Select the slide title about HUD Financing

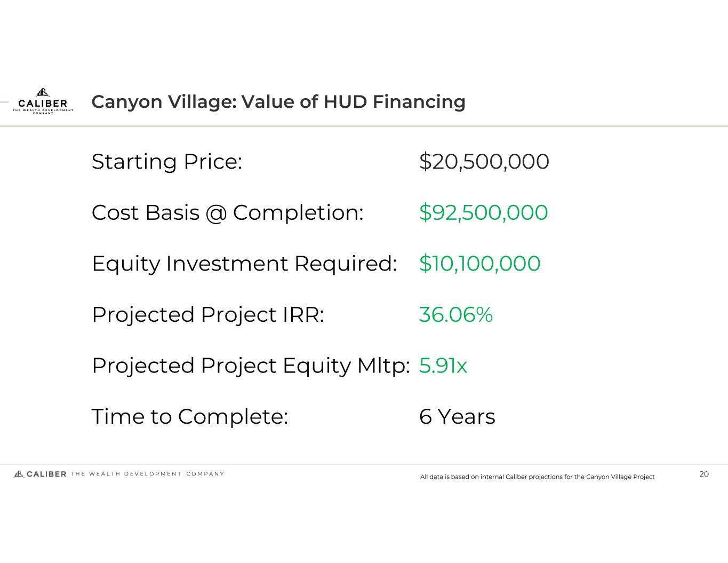tap(278, 101)
